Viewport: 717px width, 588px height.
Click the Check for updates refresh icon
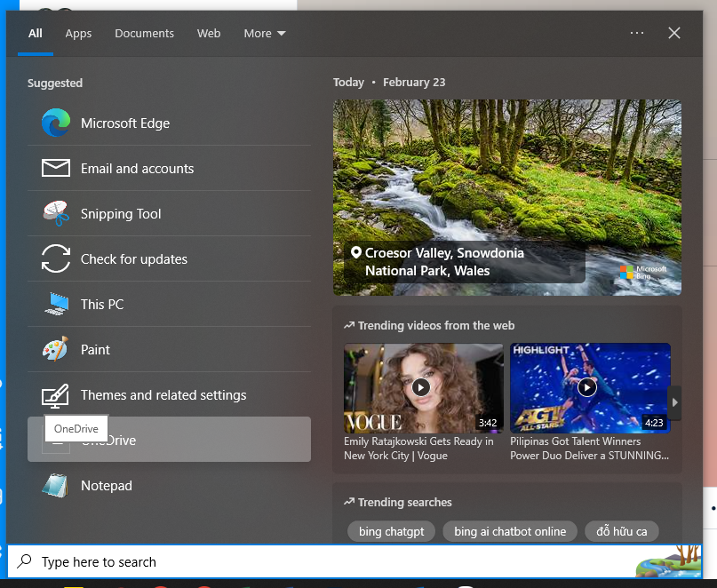56,258
